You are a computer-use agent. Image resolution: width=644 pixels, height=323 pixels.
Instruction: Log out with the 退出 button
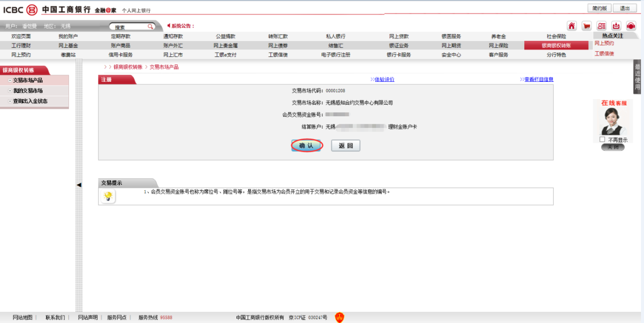(625, 8)
